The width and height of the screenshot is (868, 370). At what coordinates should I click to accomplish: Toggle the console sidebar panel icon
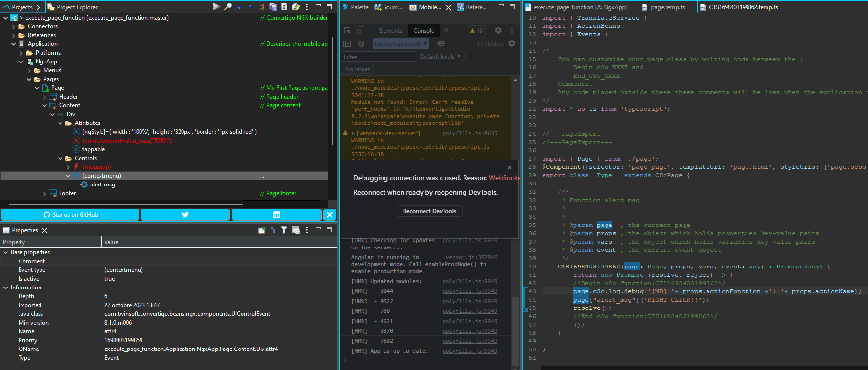347,44
